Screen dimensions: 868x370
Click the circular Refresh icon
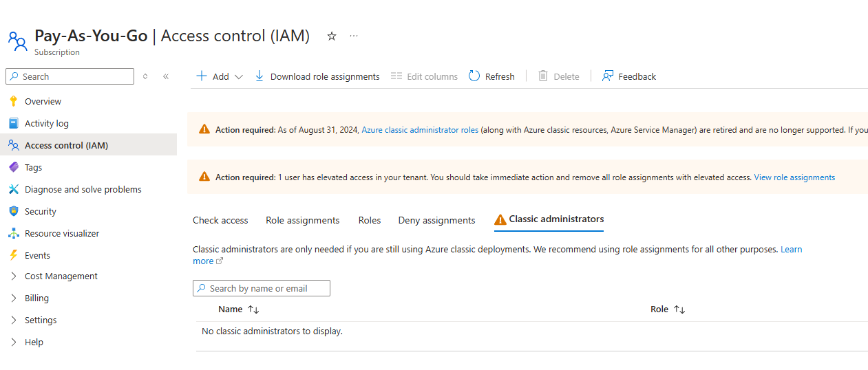tap(474, 76)
